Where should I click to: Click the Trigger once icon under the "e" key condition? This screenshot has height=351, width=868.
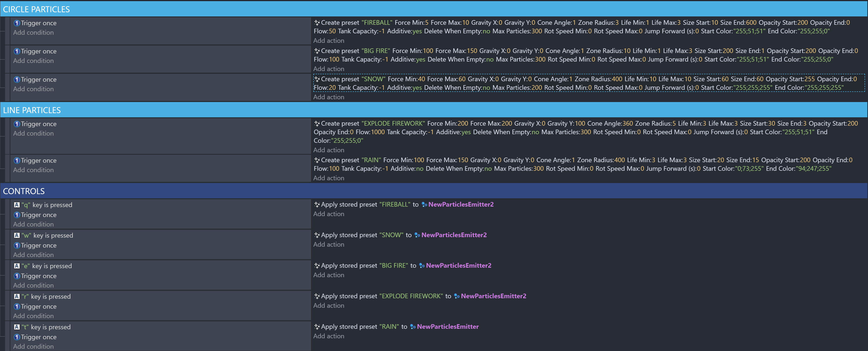pyautogui.click(x=17, y=276)
